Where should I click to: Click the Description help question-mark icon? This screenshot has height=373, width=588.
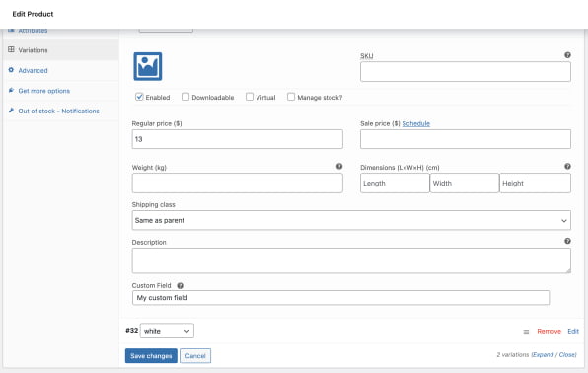(567, 241)
